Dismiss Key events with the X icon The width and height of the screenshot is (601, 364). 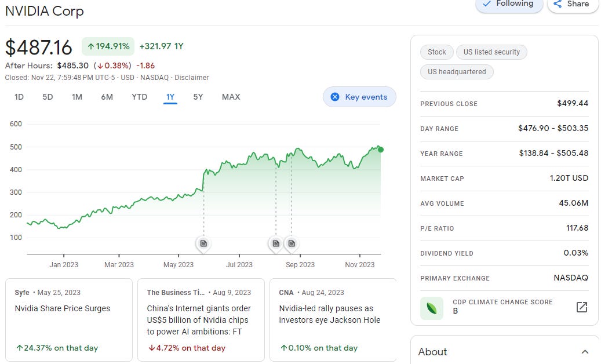(x=335, y=97)
